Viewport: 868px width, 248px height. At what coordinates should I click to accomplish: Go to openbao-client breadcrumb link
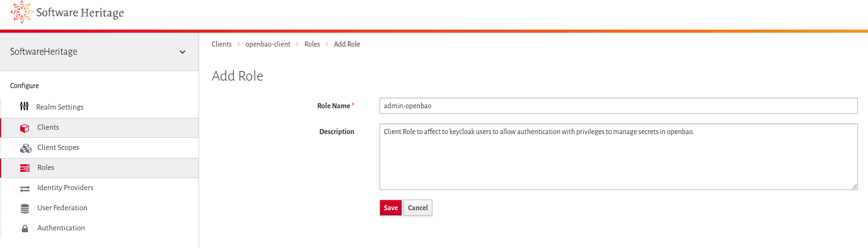point(268,44)
